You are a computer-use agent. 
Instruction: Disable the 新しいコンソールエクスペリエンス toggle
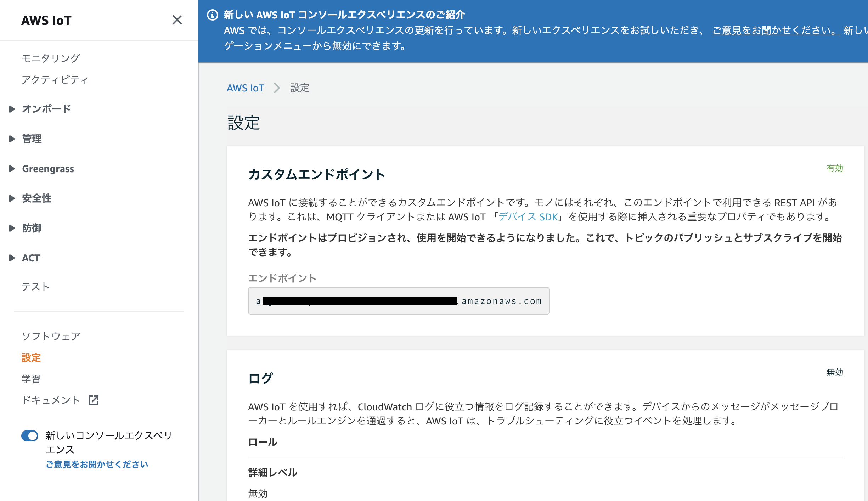(x=30, y=436)
